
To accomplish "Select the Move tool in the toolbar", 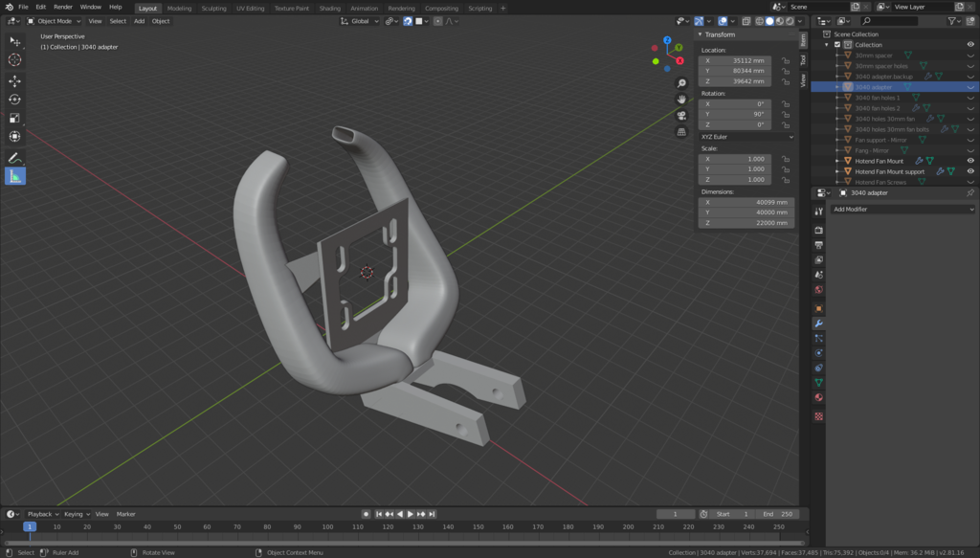I will [15, 81].
